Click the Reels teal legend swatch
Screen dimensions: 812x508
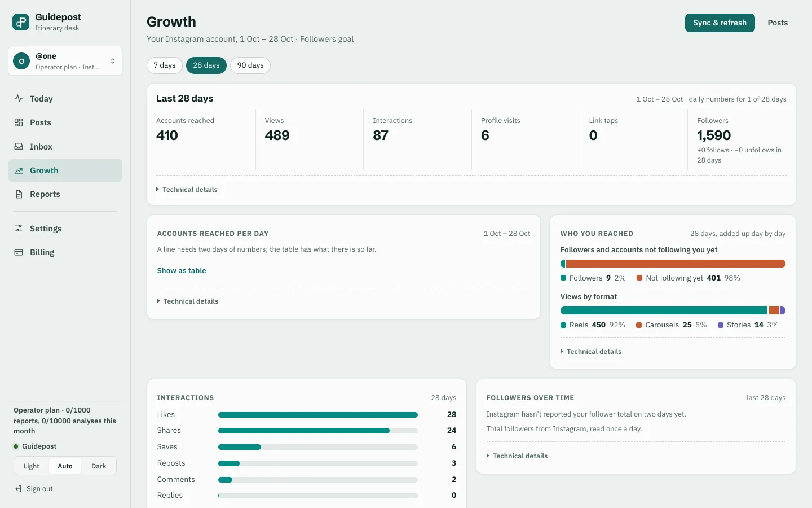click(x=563, y=325)
